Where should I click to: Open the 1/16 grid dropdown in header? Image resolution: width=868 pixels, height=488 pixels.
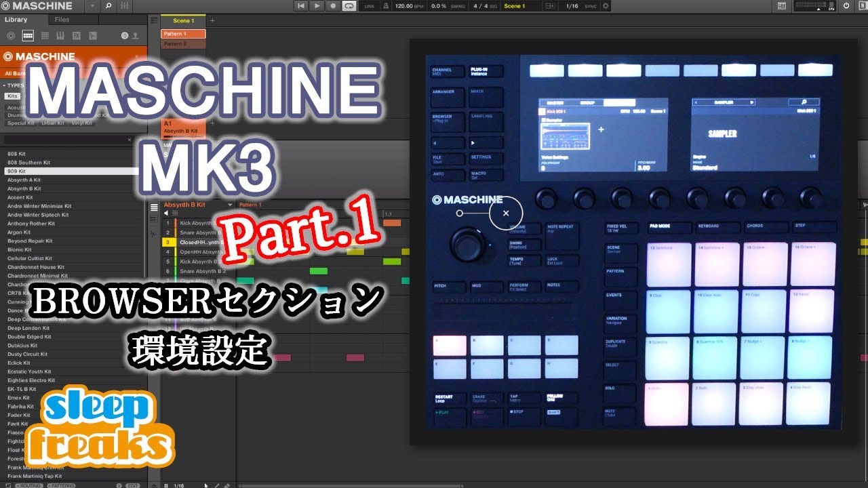pyautogui.click(x=573, y=6)
